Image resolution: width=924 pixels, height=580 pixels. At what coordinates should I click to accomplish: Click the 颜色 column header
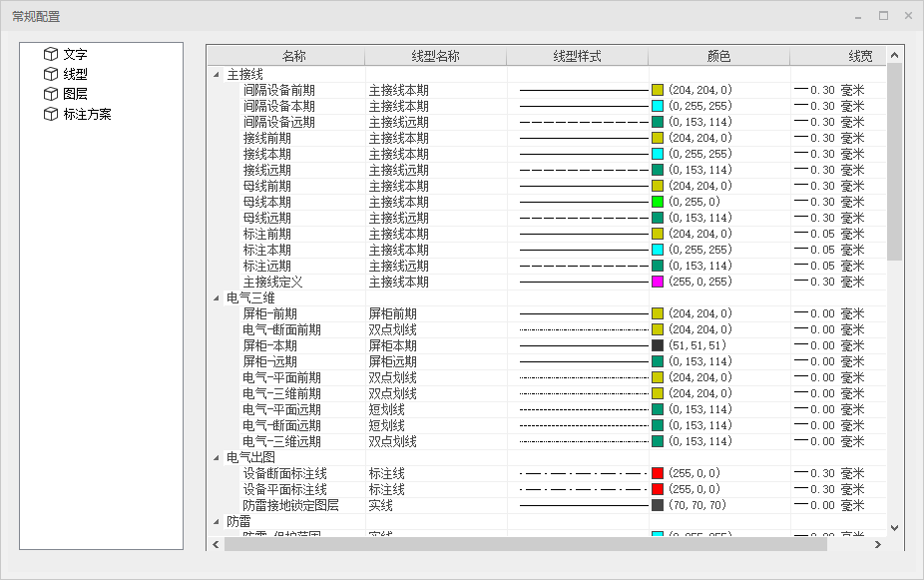click(718, 57)
